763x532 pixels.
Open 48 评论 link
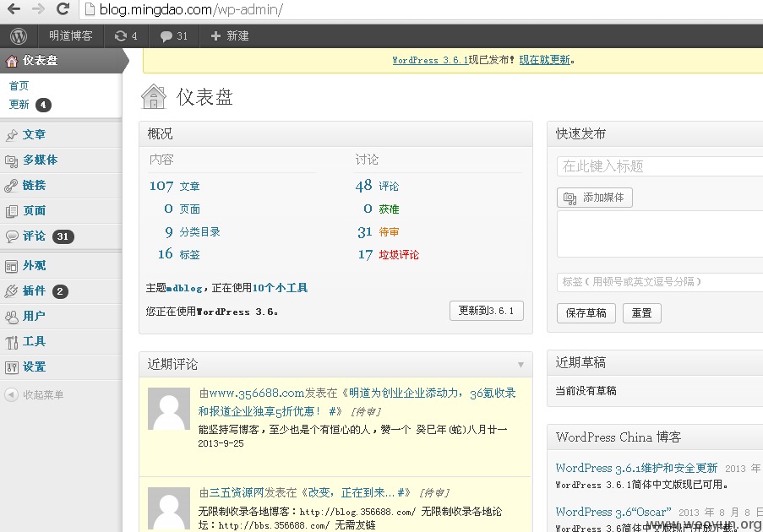pos(377,186)
